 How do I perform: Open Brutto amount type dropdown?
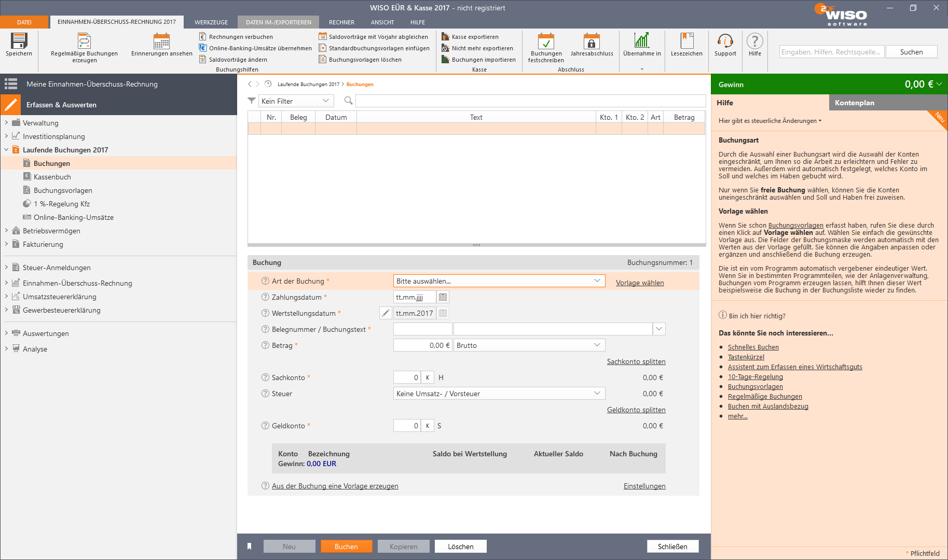click(529, 345)
